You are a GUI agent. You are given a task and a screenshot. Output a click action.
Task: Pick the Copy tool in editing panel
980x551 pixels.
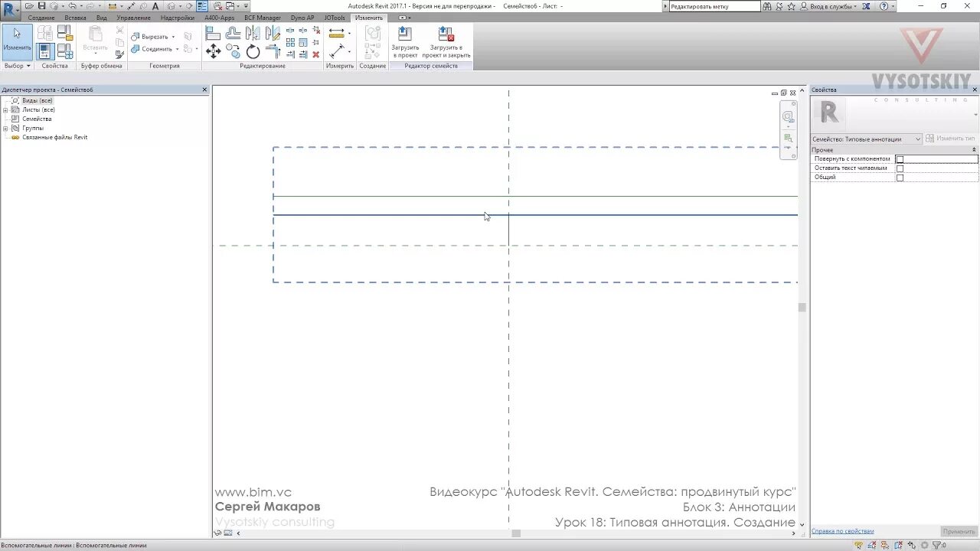click(x=233, y=52)
